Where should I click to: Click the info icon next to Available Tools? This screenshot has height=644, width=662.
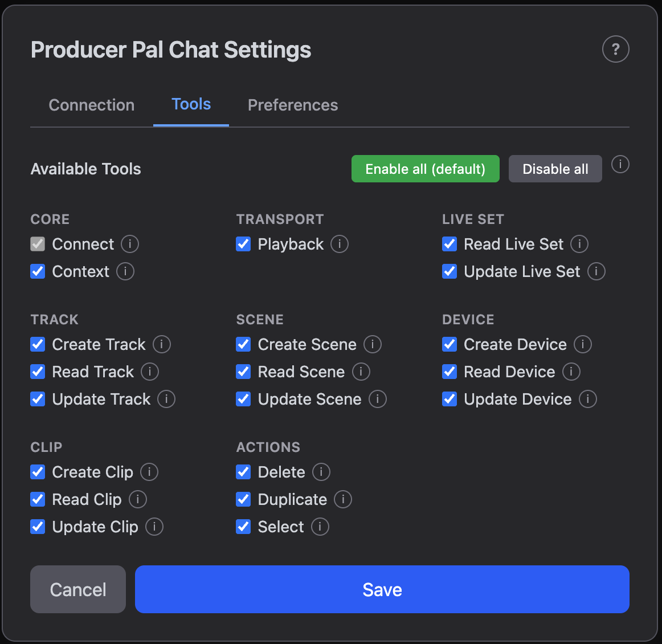[620, 165]
